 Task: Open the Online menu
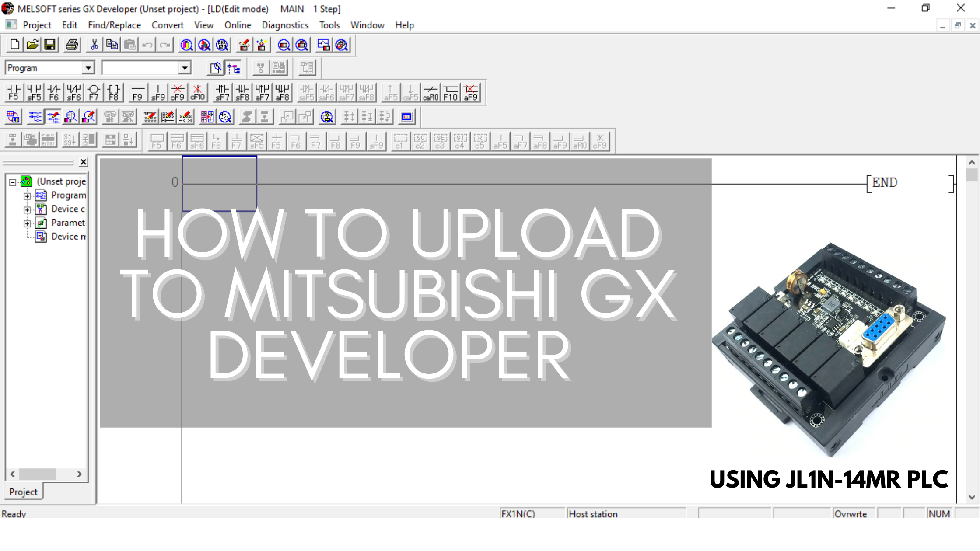point(237,25)
